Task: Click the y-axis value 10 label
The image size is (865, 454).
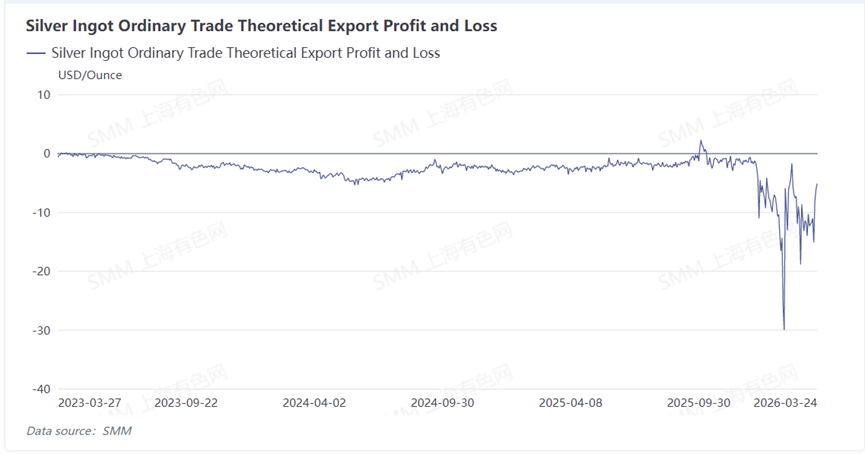Action: click(x=43, y=95)
